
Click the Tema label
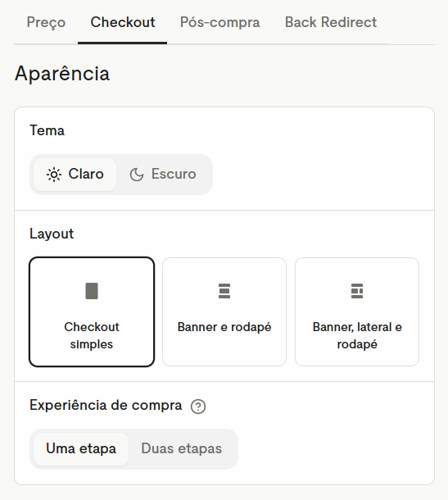(x=48, y=130)
